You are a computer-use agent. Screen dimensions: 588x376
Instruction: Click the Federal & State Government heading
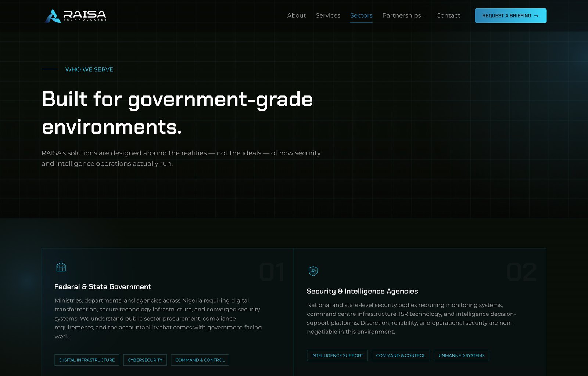(x=103, y=287)
